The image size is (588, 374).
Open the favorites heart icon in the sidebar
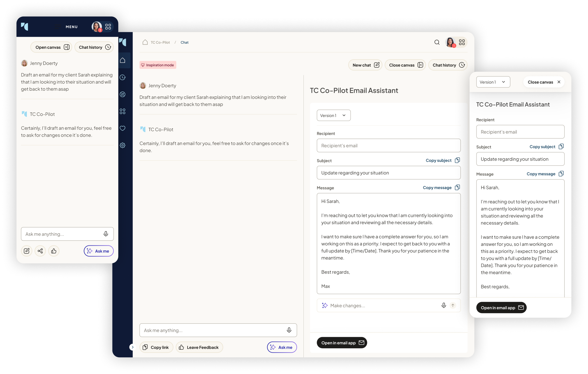[x=123, y=128]
